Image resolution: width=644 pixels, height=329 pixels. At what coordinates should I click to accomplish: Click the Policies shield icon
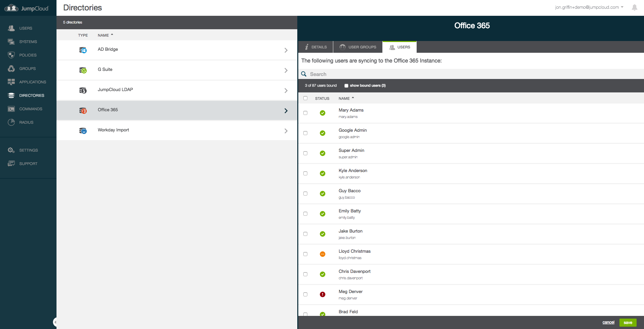tap(11, 55)
